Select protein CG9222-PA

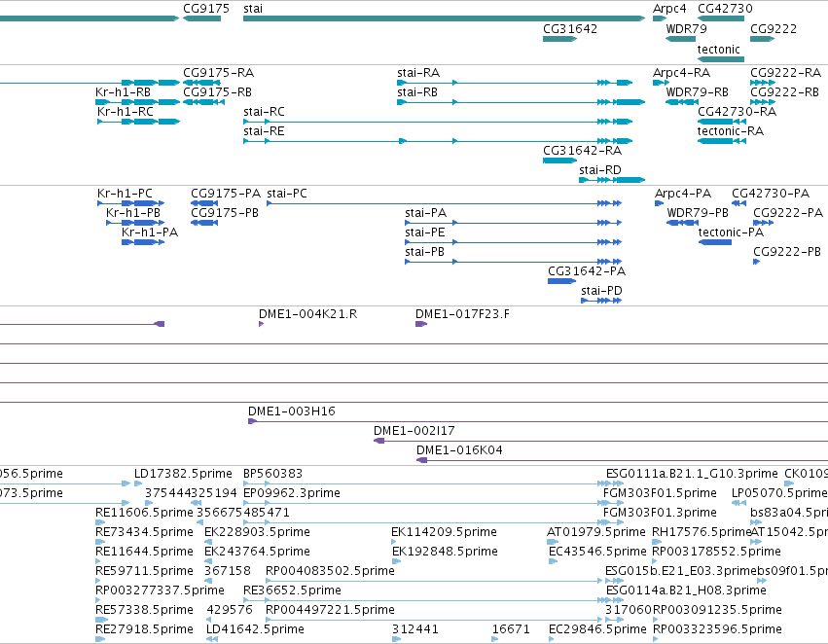764,223
